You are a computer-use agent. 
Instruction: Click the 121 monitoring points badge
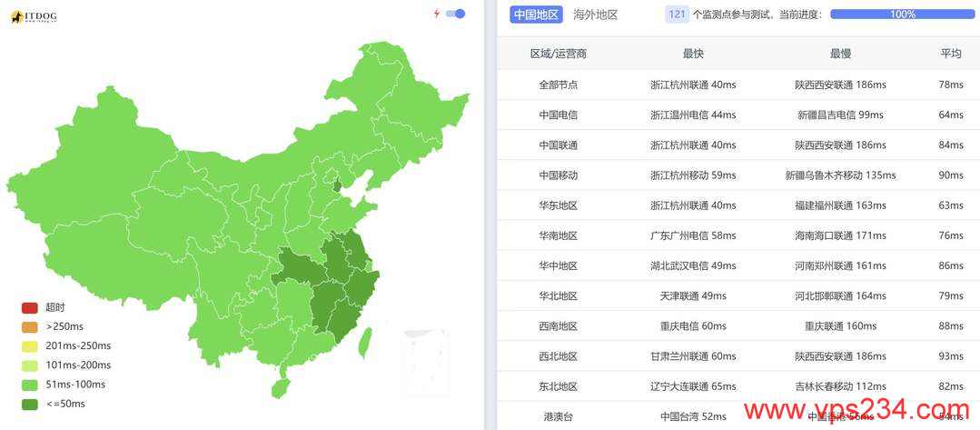pyautogui.click(x=677, y=14)
